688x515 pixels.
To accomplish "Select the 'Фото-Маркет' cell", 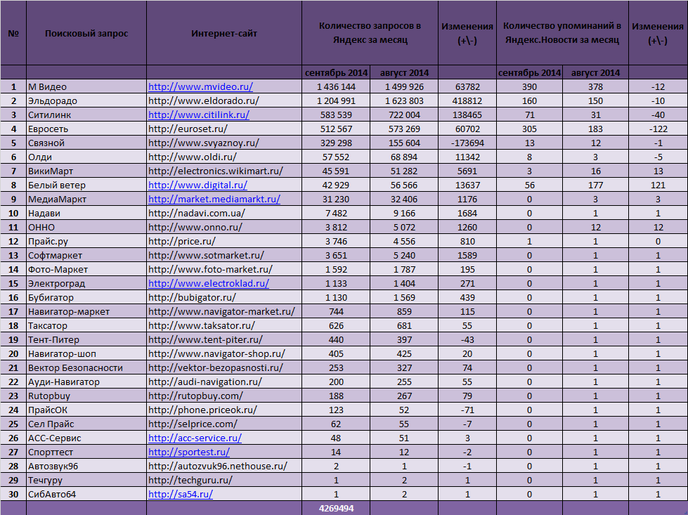I will pyautogui.click(x=86, y=269).
